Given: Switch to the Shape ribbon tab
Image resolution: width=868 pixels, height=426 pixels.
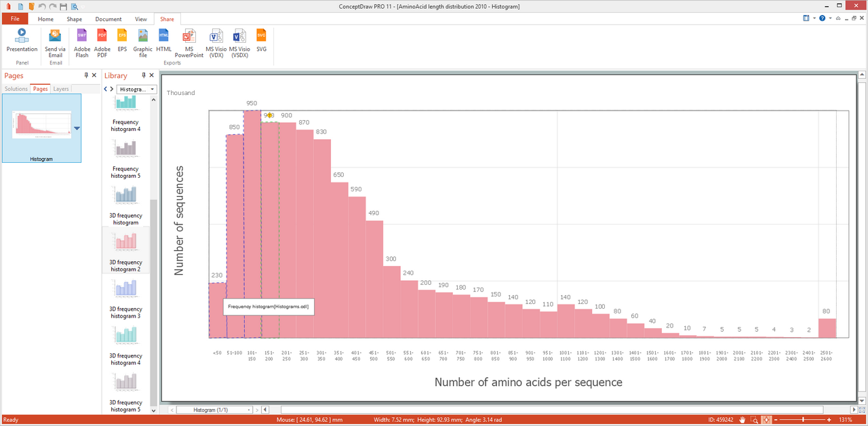Looking at the screenshot, I should [74, 19].
